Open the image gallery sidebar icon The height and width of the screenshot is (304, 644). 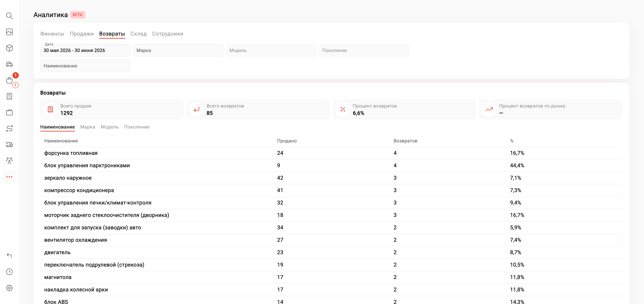coord(9,32)
